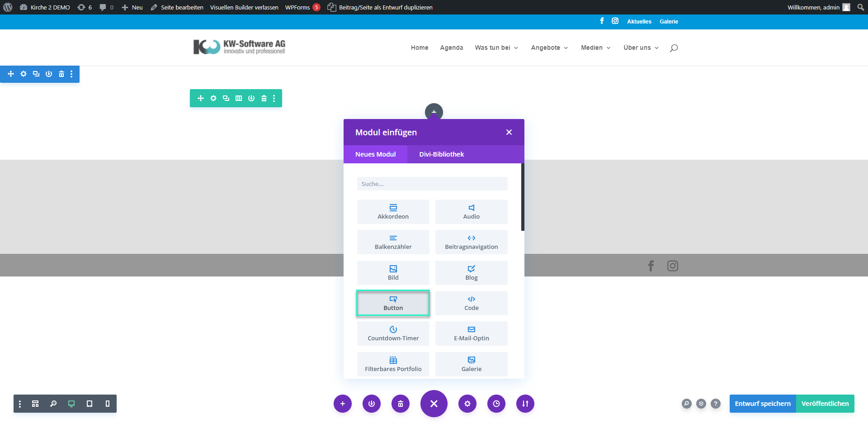
Task: Open page settings gear in bottom bar
Action: click(467, 404)
